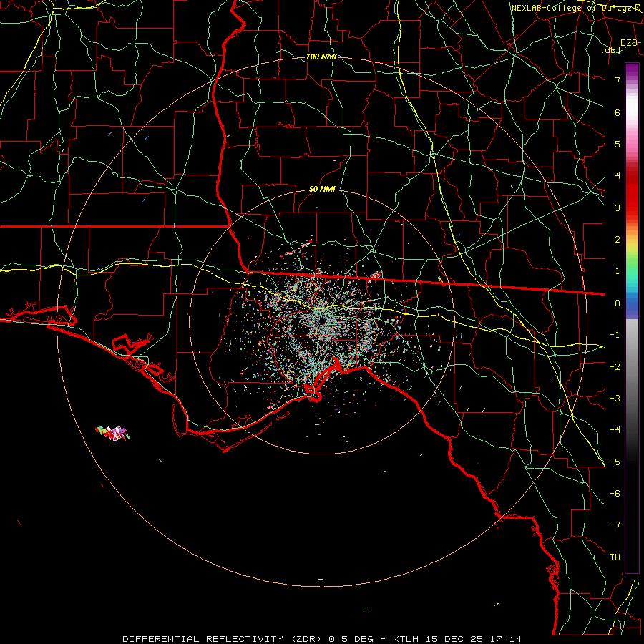Click the ZDR color scale bar
Screen dimensions: 644x644
click(x=632, y=318)
